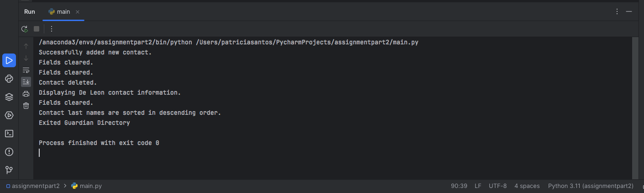This screenshot has height=193, width=644.
Task: Print the console output
Action: 26,94
